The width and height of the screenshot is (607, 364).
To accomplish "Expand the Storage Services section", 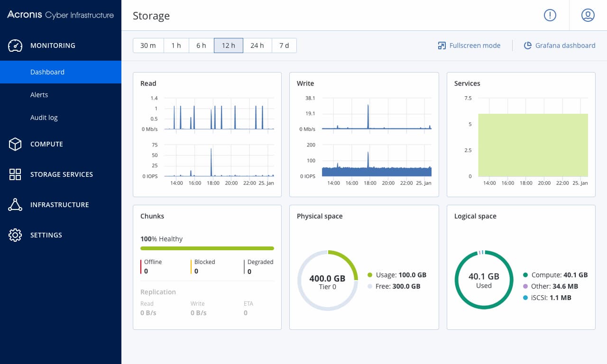I will (62, 174).
